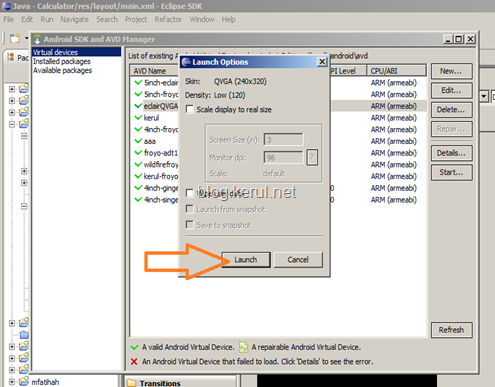
Task: Click the Package Explorer tab icon
Action: click(11, 57)
